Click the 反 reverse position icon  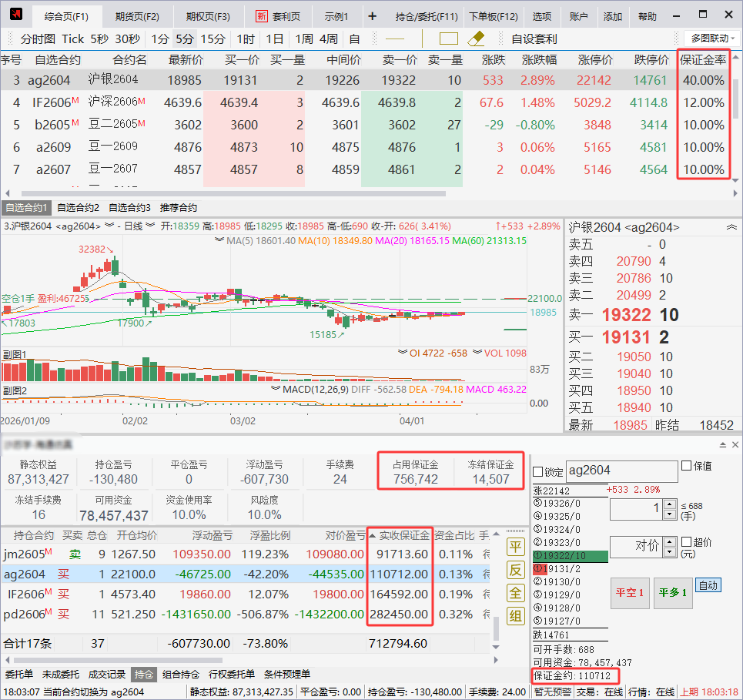pyautogui.click(x=515, y=570)
